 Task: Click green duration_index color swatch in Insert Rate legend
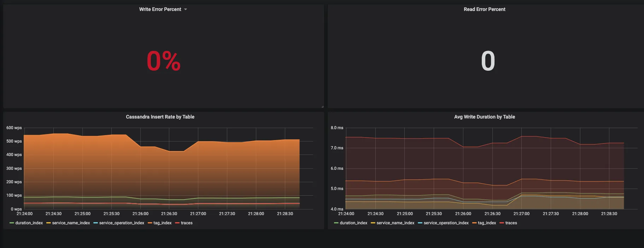12,223
